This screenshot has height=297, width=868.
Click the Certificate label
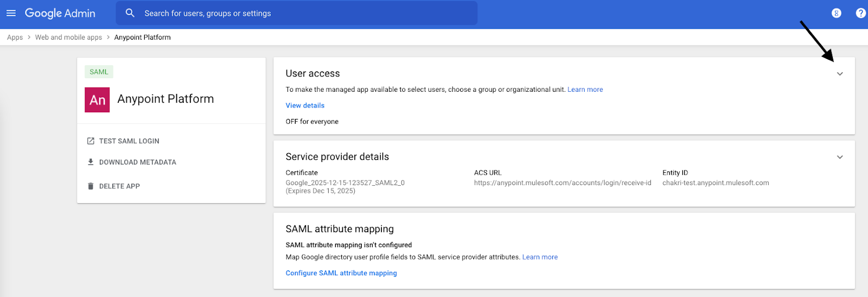pyautogui.click(x=302, y=173)
